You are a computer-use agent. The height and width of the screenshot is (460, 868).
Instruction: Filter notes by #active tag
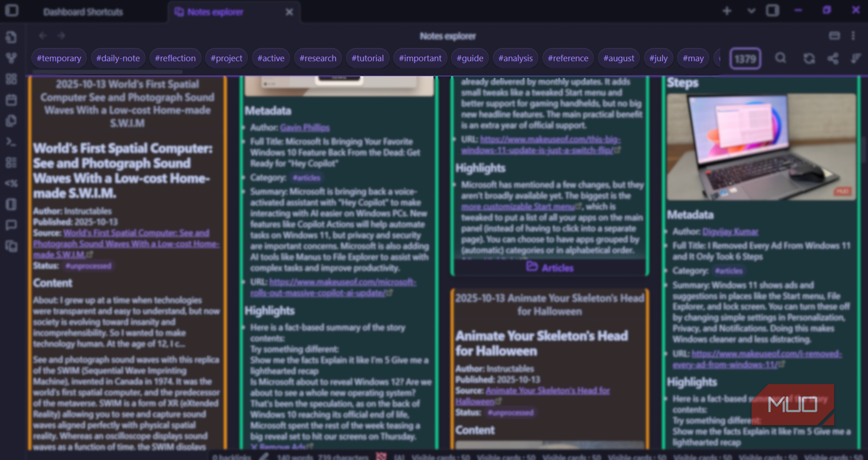[x=271, y=58]
